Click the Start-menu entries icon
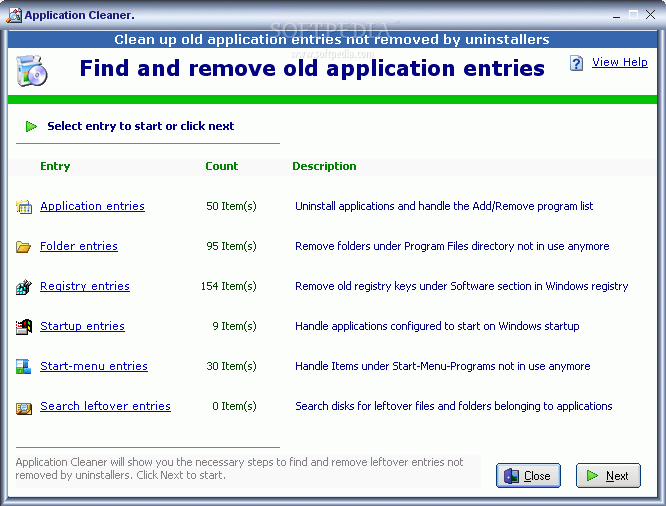Image resolution: width=666 pixels, height=506 pixels. point(23,366)
